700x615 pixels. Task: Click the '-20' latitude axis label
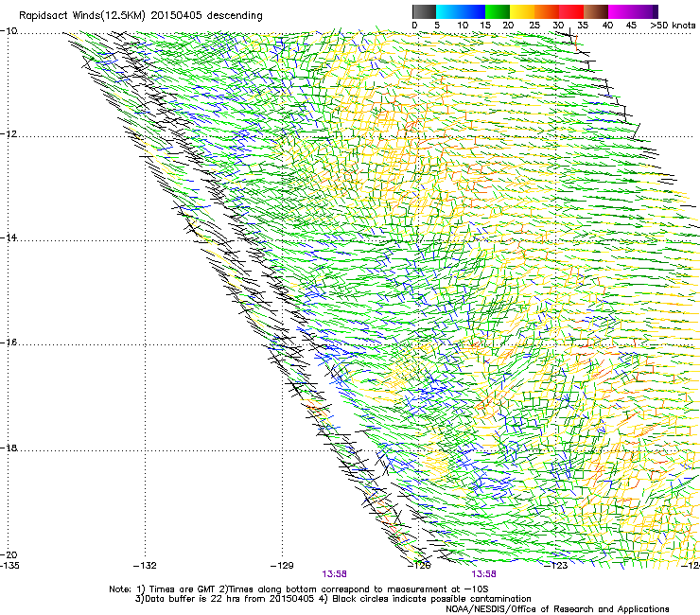[9, 554]
